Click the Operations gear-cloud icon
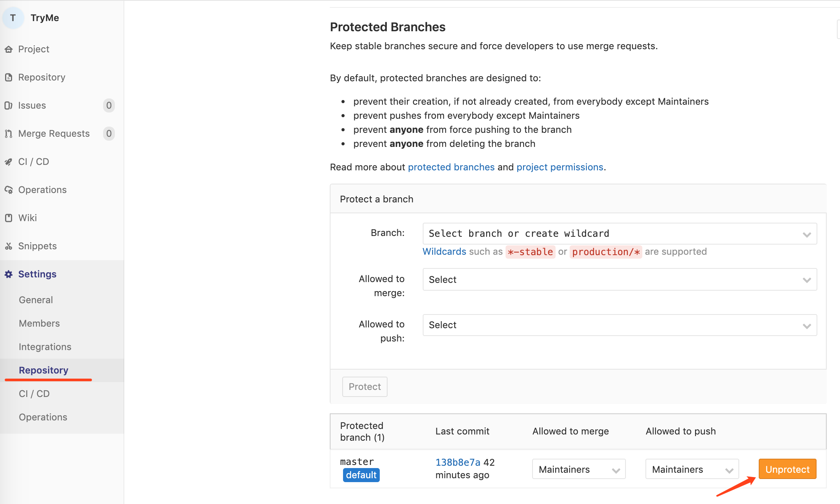The image size is (840, 504). [x=9, y=189]
